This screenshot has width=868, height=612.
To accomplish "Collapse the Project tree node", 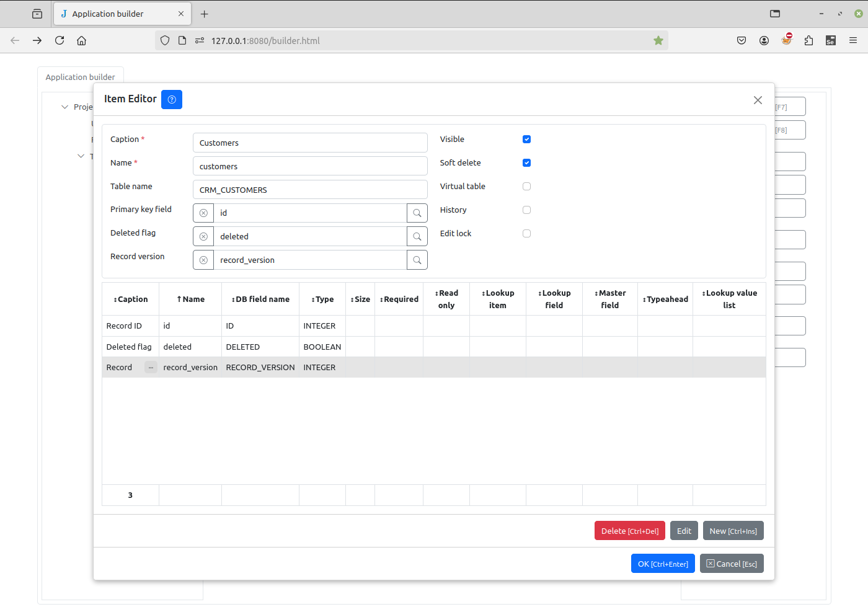I will click(x=64, y=107).
